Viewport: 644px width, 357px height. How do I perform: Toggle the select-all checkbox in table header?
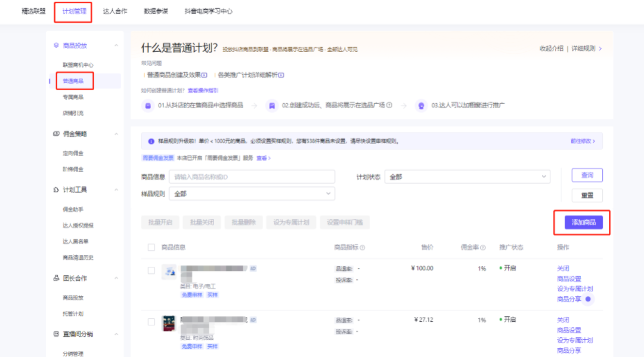pos(151,247)
